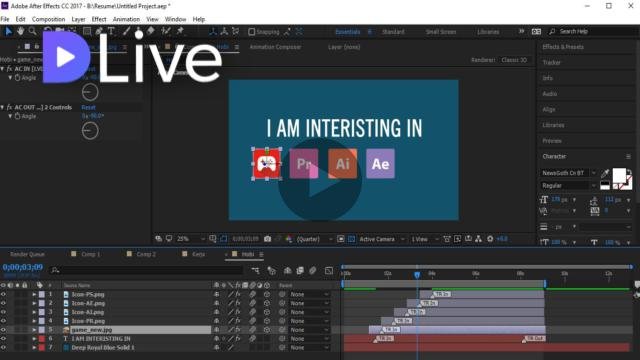The image size is (640, 360).
Task: Select the Pen tool
Action: pyautogui.click(x=99, y=31)
